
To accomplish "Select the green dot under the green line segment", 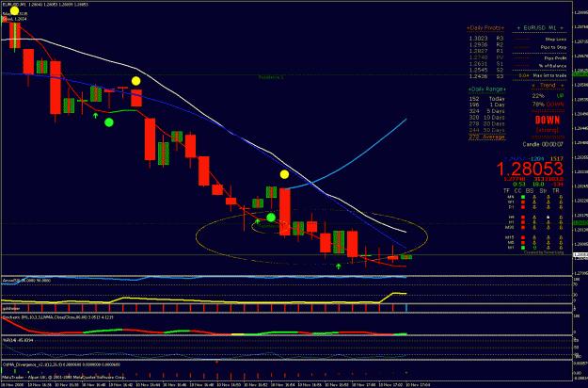I will click(x=109, y=122).
